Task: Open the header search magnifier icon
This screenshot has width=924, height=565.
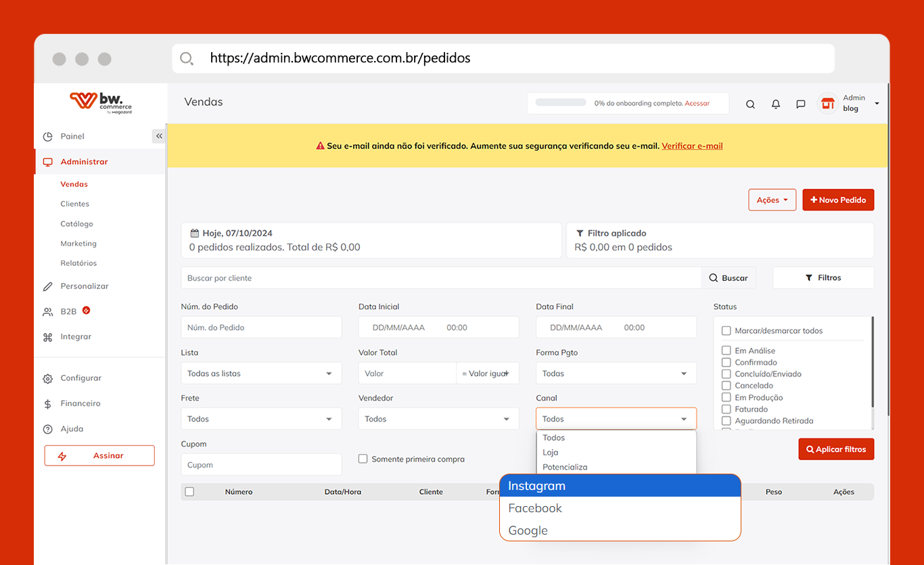Action: (750, 104)
